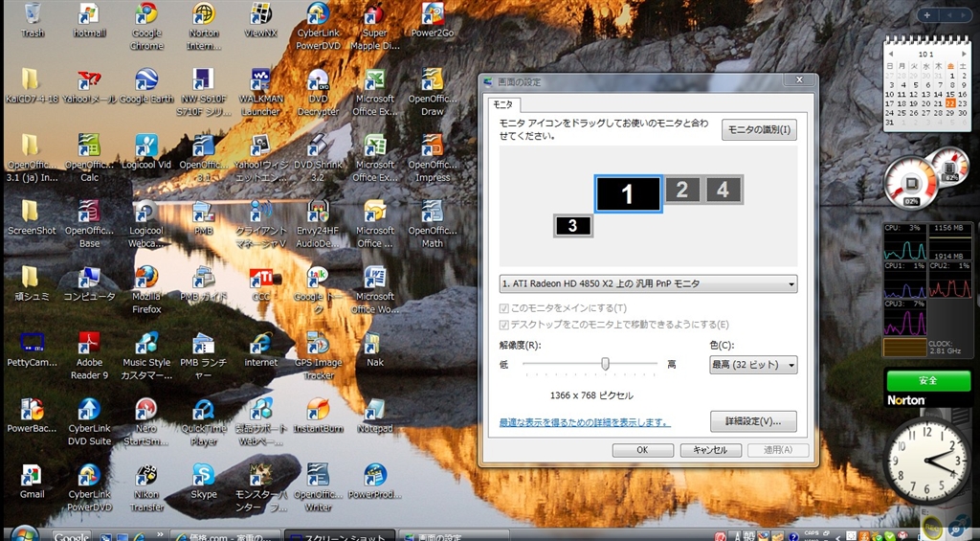The image size is (980, 541).
Task: Open the Logicool Vid shortcut
Action: pos(146,151)
